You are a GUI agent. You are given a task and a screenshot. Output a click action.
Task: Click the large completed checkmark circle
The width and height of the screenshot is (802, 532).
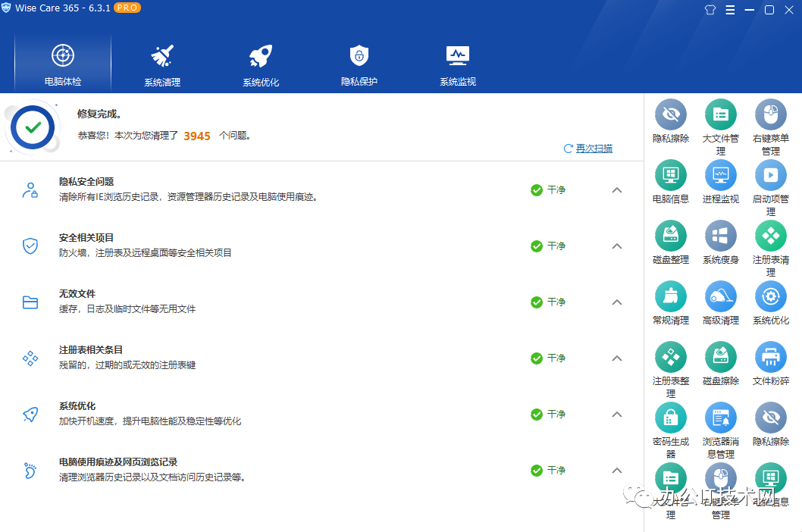click(x=33, y=127)
